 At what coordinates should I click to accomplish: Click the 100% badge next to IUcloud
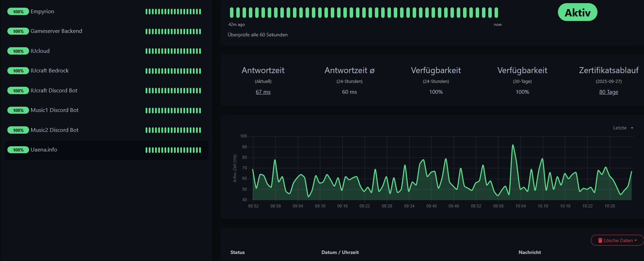tap(18, 51)
